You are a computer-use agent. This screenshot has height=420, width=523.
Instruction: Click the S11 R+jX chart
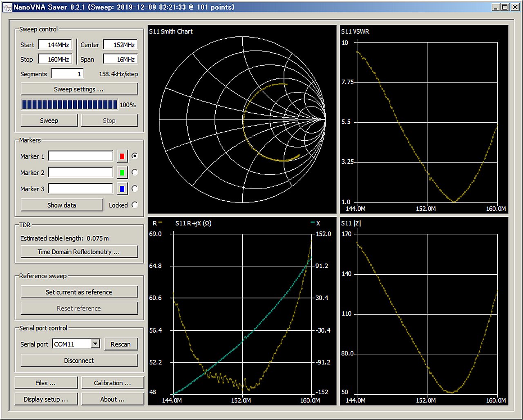pos(242,311)
